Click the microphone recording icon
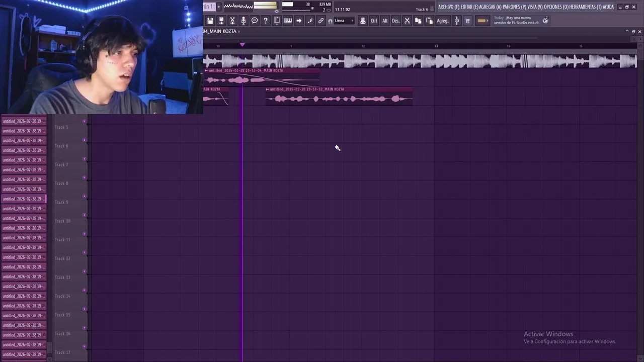Viewport: 644px width, 362px height. pyautogui.click(x=244, y=21)
